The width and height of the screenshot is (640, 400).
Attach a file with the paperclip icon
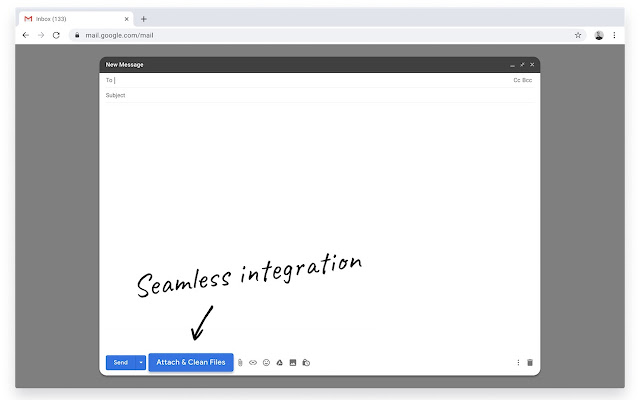point(240,362)
